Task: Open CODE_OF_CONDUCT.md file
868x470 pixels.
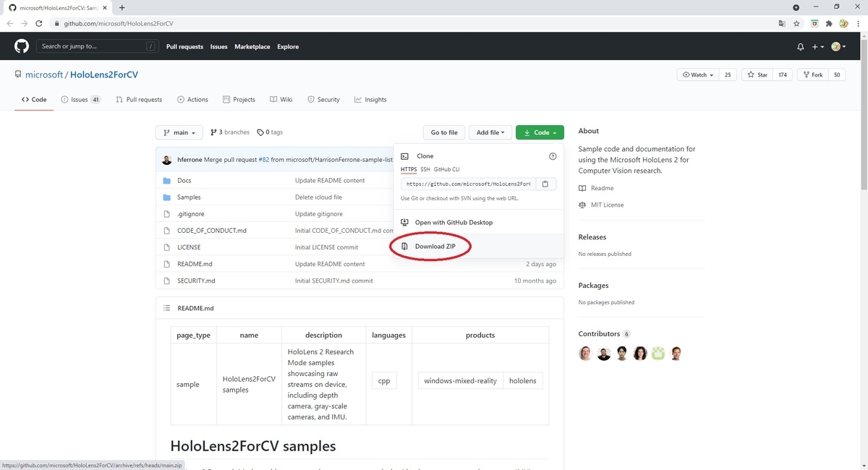Action: (x=212, y=231)
